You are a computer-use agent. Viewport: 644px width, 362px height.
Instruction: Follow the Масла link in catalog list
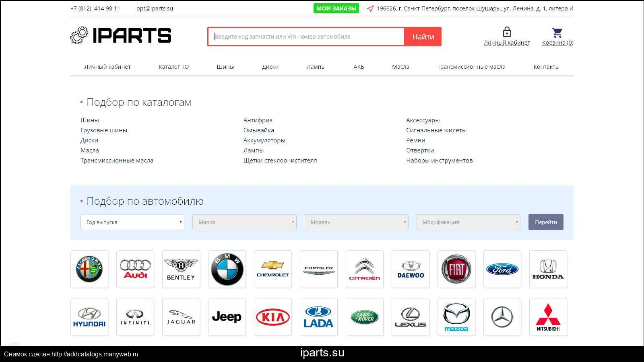click(90, 150)
